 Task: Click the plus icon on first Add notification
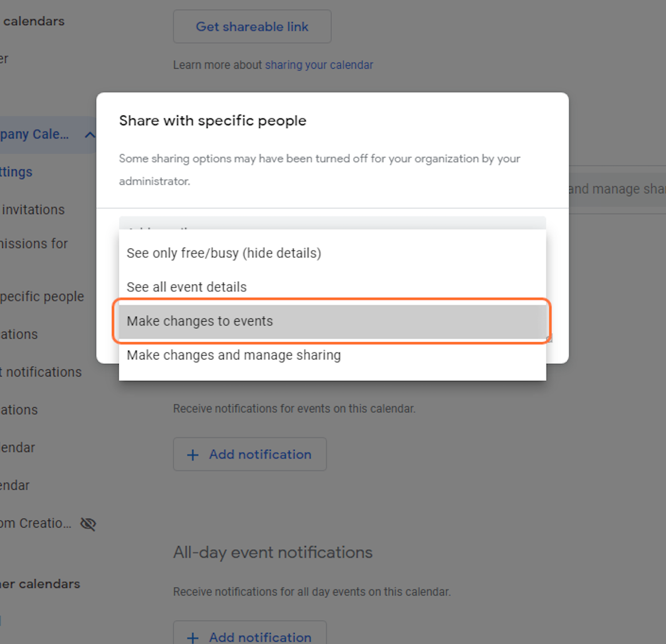point(193,454)
